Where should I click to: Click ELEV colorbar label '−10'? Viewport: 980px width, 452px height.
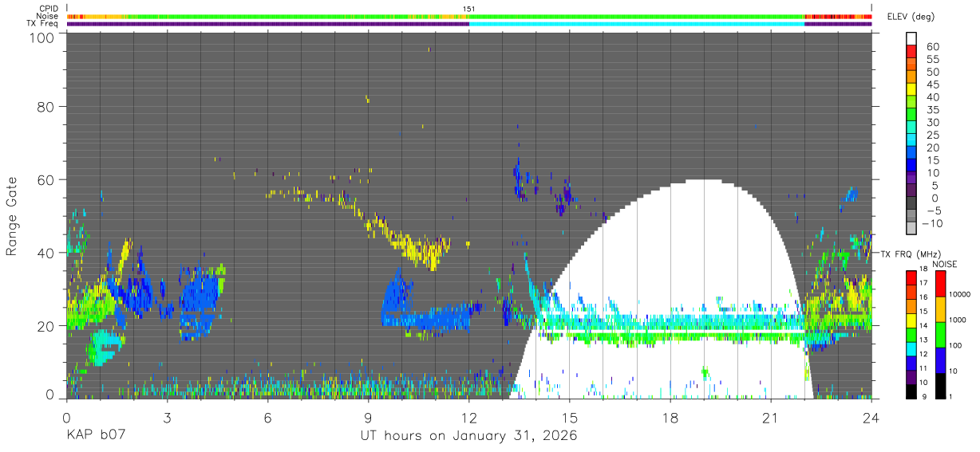pos(934,224)
